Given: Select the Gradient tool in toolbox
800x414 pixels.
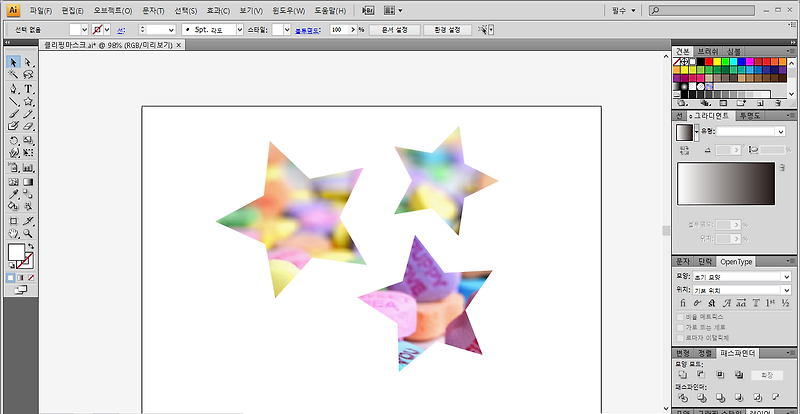Looking at the screenshot, I should [29, 182].
